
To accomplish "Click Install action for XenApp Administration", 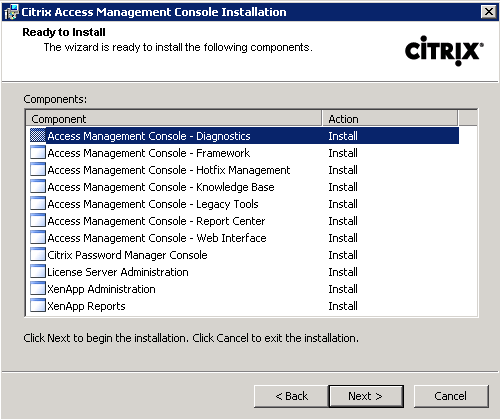I will 343,289.
